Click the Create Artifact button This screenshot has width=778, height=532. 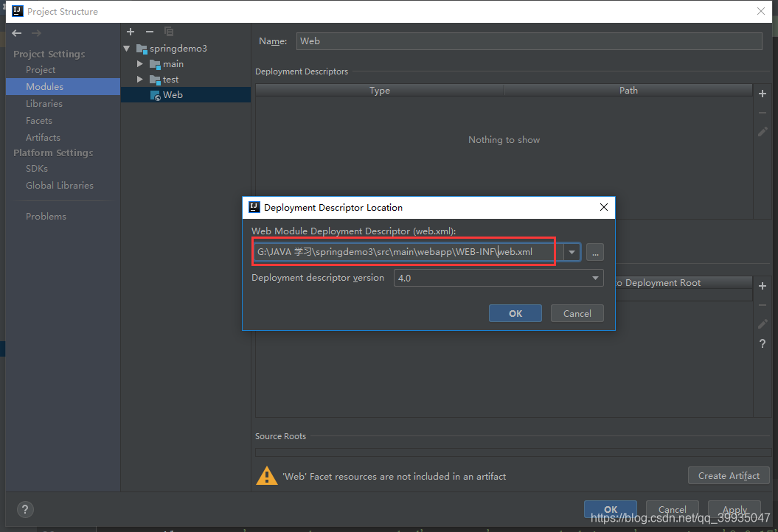click(729, 475)
